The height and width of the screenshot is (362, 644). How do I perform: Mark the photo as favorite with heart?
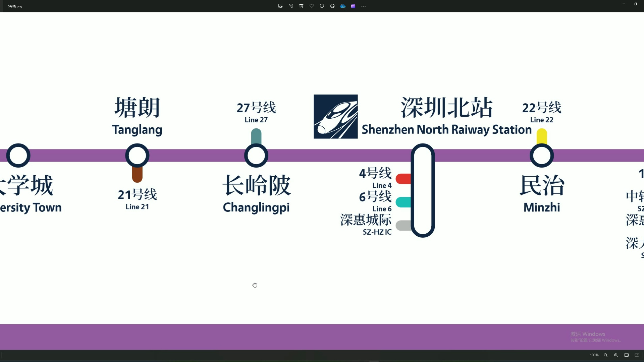tap(312, 6)
